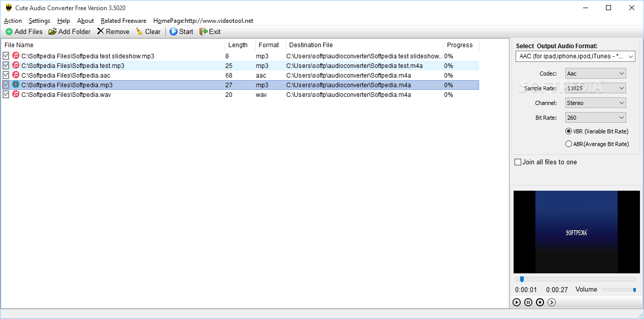Click the Destination File column header
644x319 pixels.
[x=365, y=45]
